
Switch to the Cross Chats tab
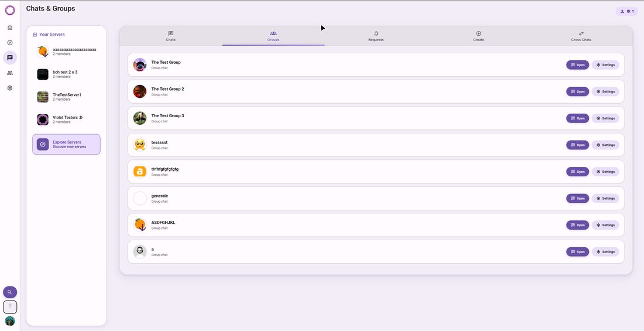click(x=581, y=36)
